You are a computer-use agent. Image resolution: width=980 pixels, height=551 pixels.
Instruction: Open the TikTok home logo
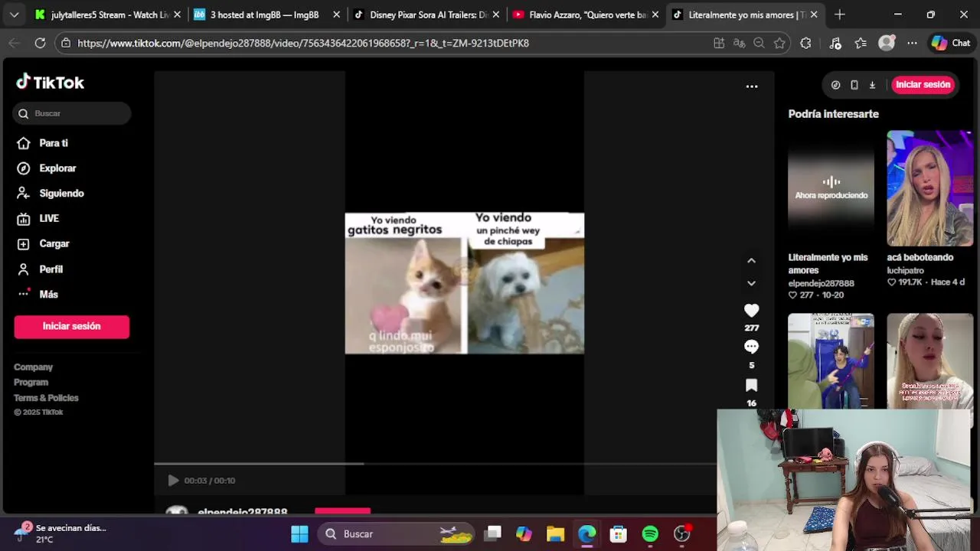pos(50,82)
